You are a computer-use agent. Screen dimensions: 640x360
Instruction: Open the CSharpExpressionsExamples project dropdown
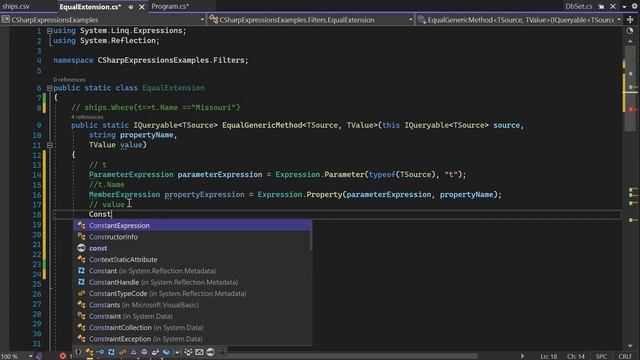(x=103, y=20)
